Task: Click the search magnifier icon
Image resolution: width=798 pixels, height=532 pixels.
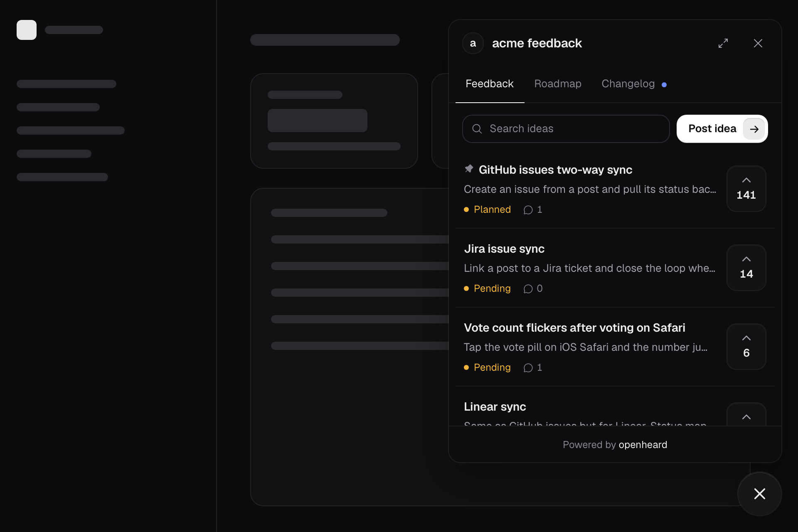Action: click(x=477, y=129)
